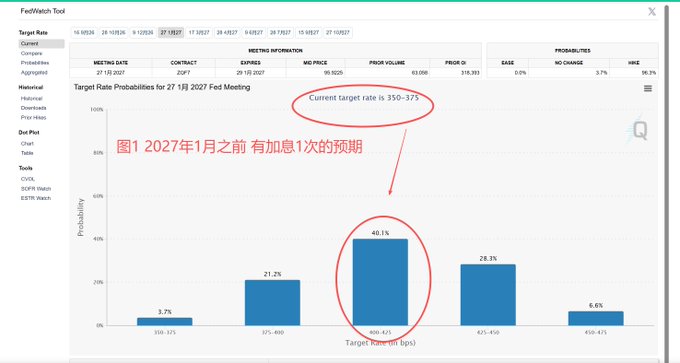Viewport: 680px width, 363px height.
Task: Click the 318,393 prior OI value
Action: click(470, 73)
